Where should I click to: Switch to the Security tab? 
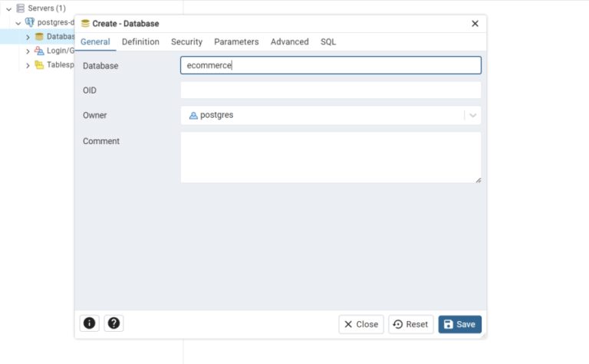point(186,41)
